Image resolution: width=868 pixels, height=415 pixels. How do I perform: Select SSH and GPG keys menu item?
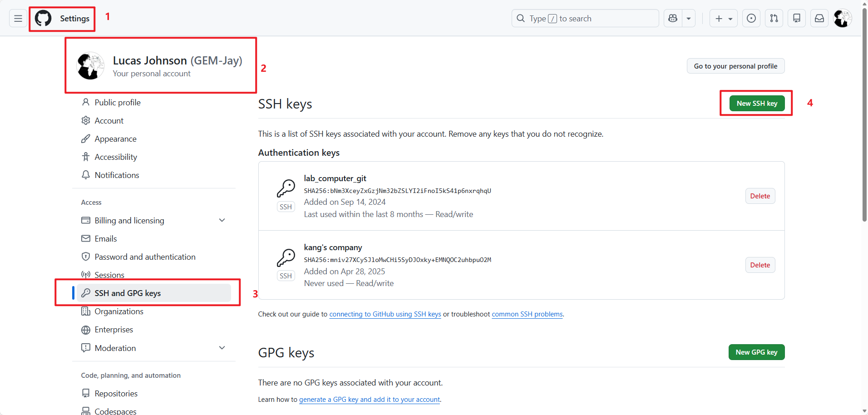tap(128, 293)
